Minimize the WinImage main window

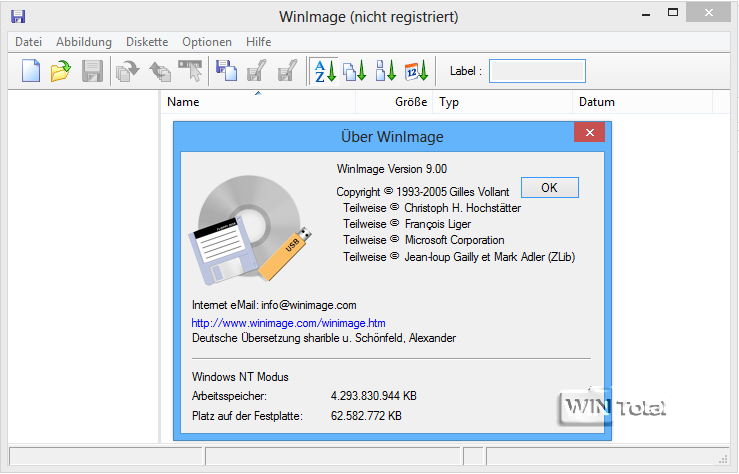coord(646,14)
